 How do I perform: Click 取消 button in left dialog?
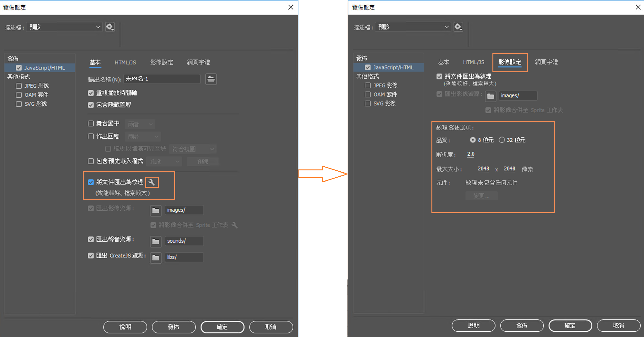tap(271, 327)
